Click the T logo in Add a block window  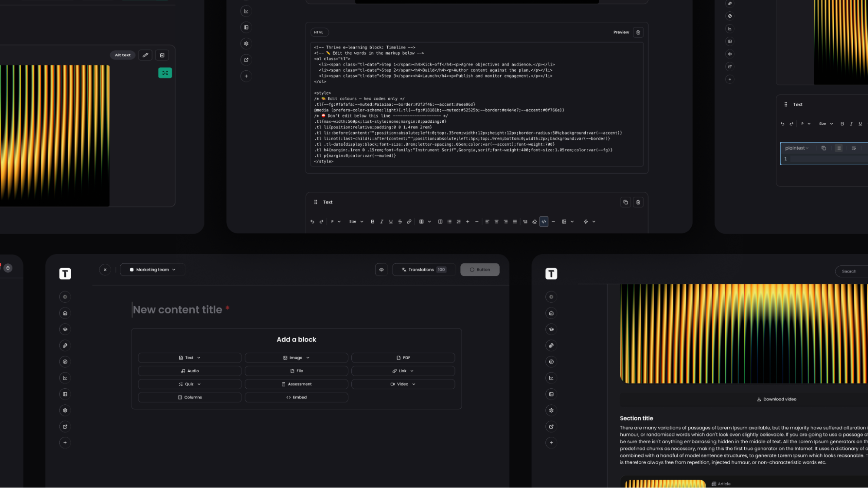tap(65, 274)
